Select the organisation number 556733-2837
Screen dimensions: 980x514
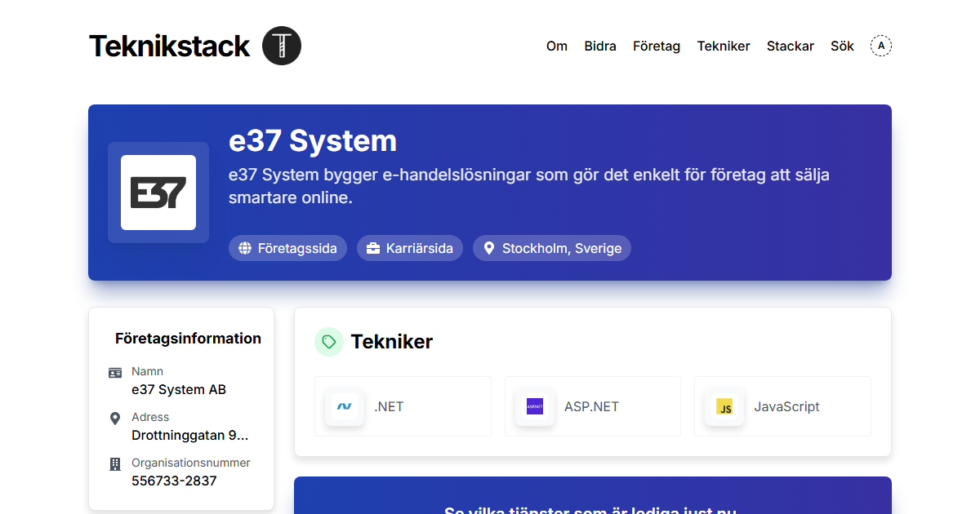174,481
